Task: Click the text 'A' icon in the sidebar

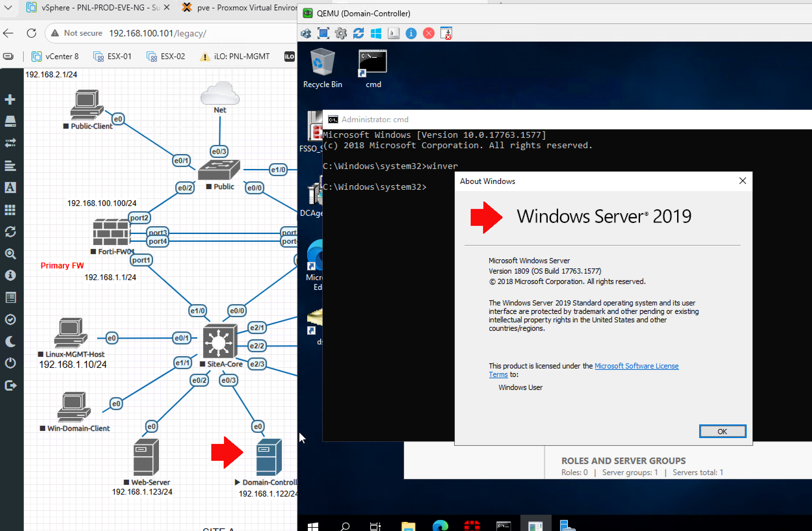Action: point(10,188)
